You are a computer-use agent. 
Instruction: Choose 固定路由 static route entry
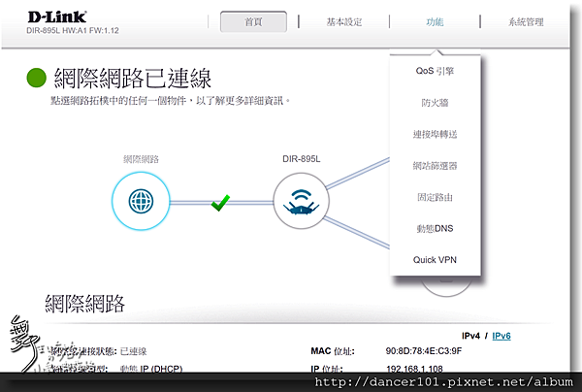click(x=435, y=197)
